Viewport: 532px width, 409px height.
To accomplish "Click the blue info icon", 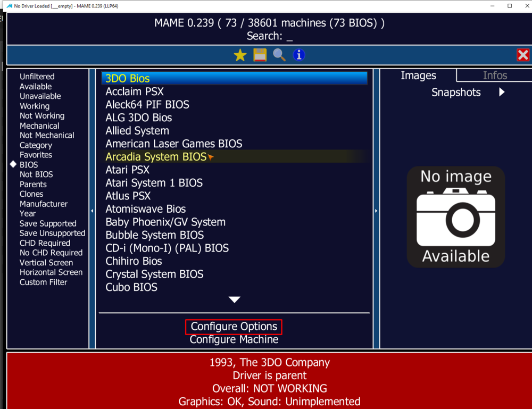I will coord(299,55).
